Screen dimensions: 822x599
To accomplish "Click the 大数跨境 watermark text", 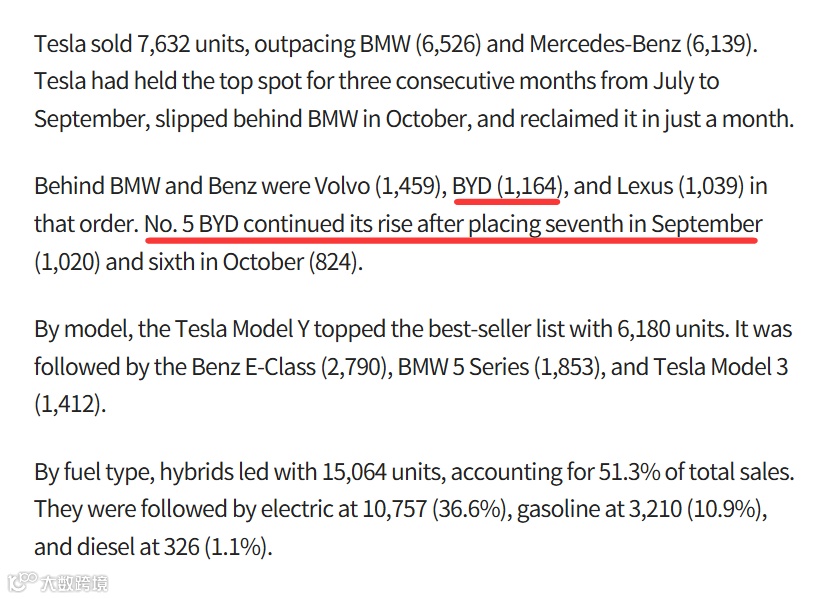I will [x=73, y=583].
